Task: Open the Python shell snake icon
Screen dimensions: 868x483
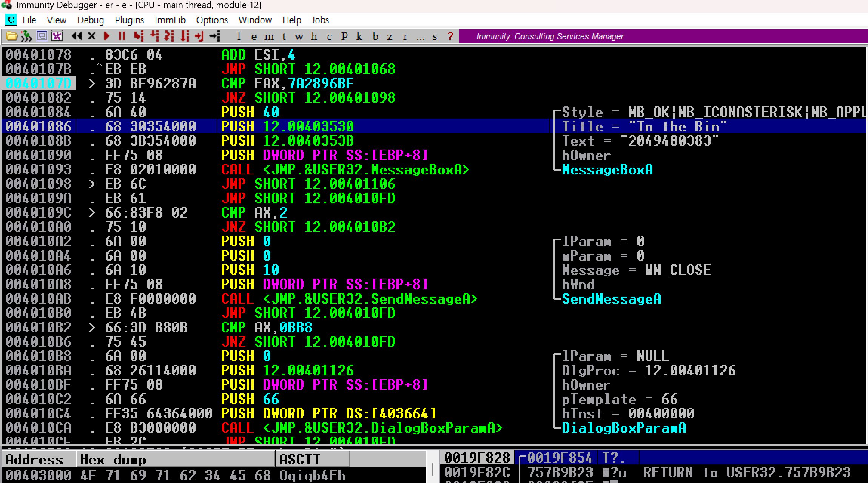Action: point(26,36)
